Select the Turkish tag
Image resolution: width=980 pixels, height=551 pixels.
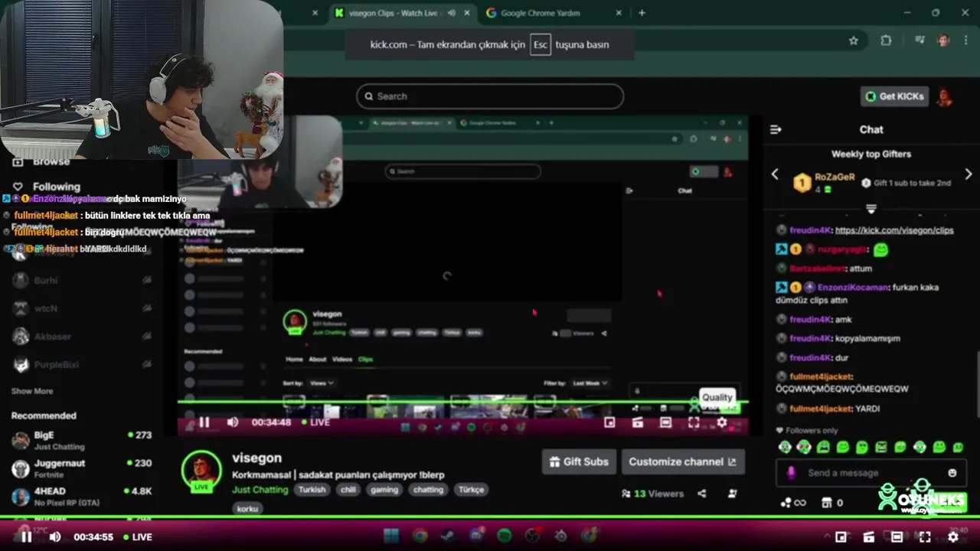312,490
